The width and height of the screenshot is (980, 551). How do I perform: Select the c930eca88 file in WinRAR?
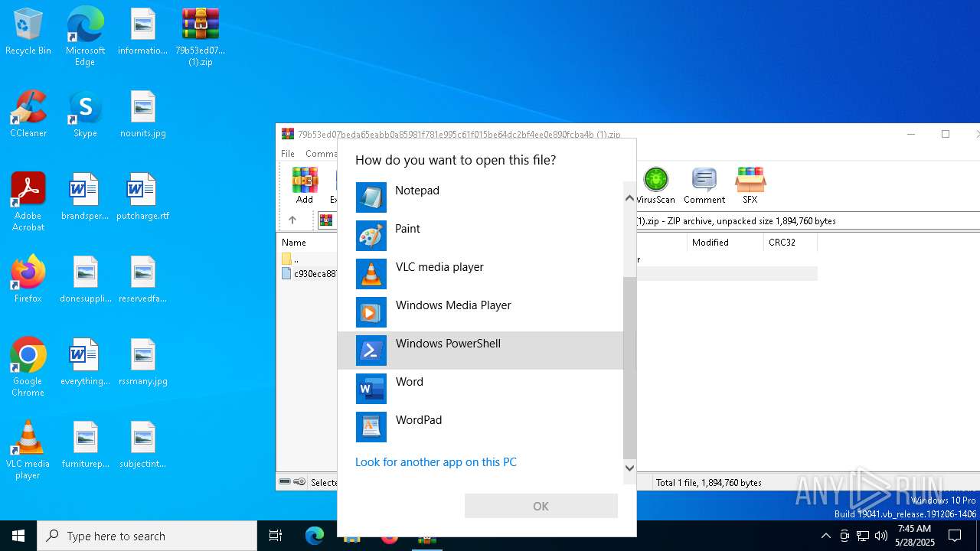click(x=309, y=273)
